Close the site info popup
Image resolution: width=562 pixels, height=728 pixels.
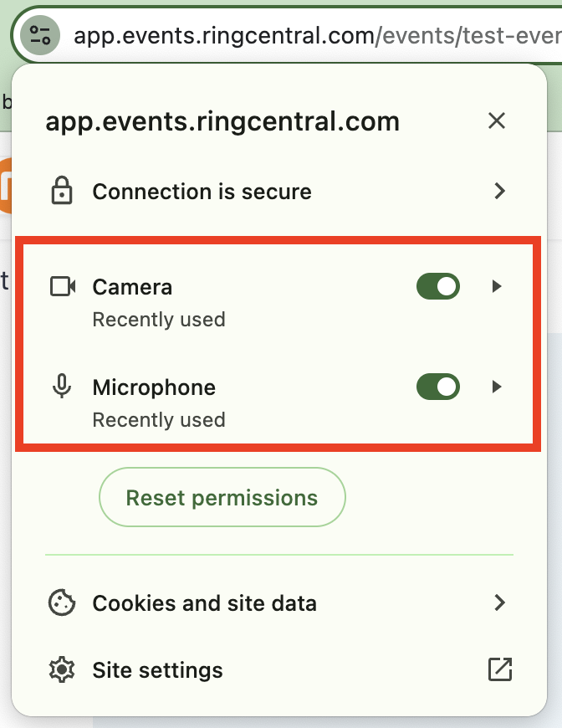point(497,121)
